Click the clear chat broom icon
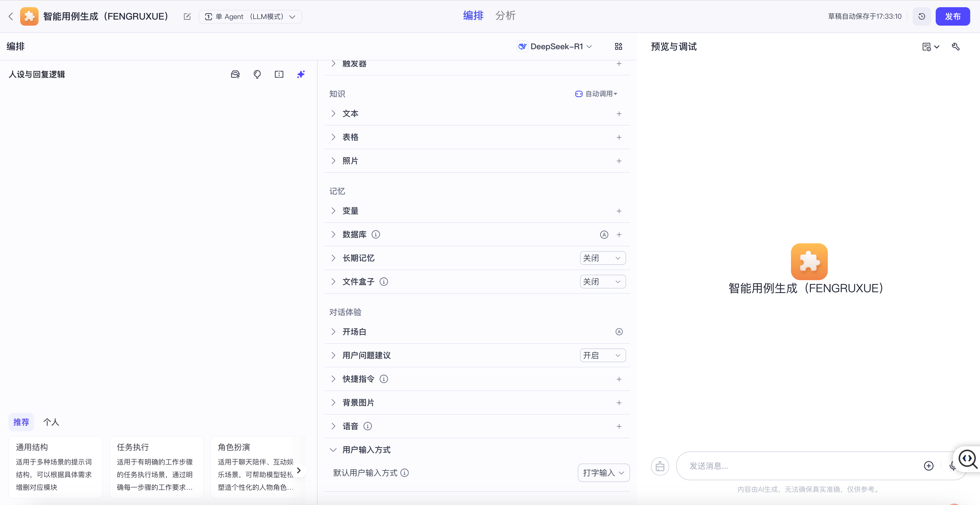The height and width of the screenshot is (505, 980). pos(660,466)
